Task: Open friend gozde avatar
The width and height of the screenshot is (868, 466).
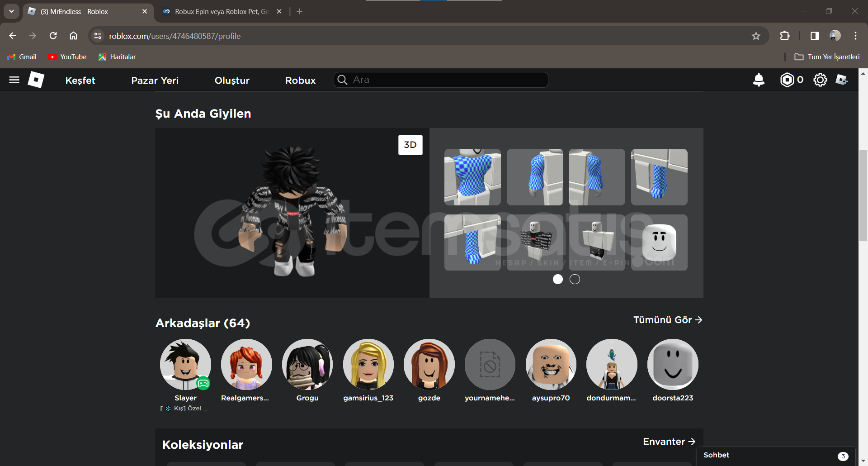Action: point(429,364)
